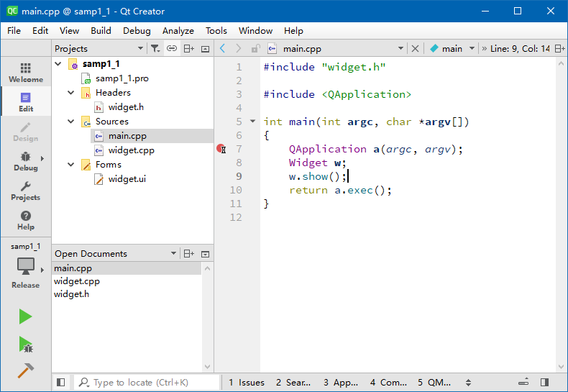Open the Build menu

click(x=101, y=31)
